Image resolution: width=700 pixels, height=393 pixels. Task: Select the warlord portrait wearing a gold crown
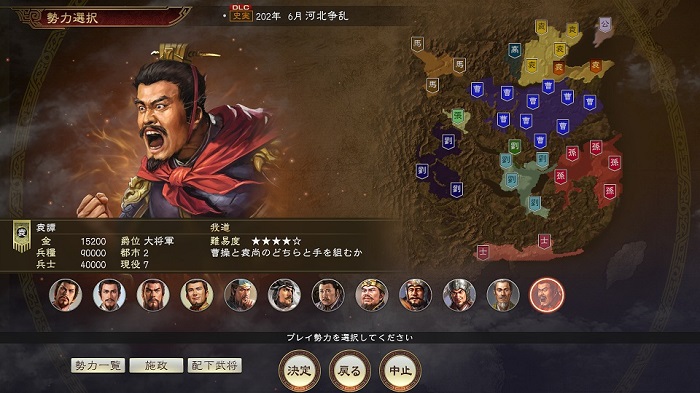[x=371, y=295]
